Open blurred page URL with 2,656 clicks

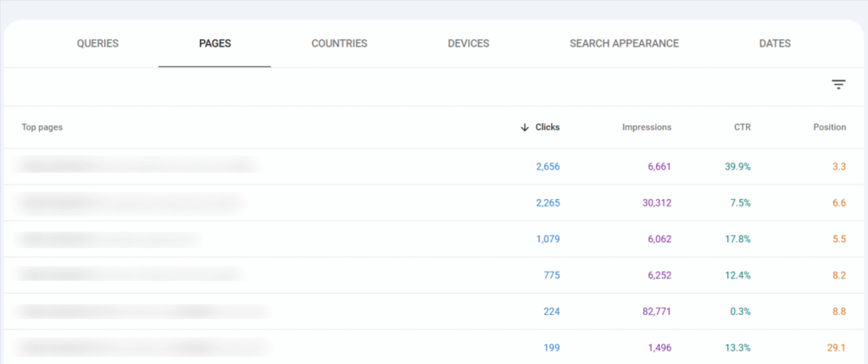click(x=137, y=166)
